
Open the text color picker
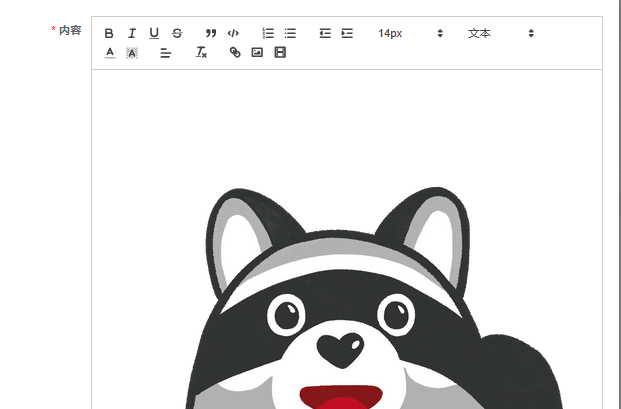coord(110,52)
